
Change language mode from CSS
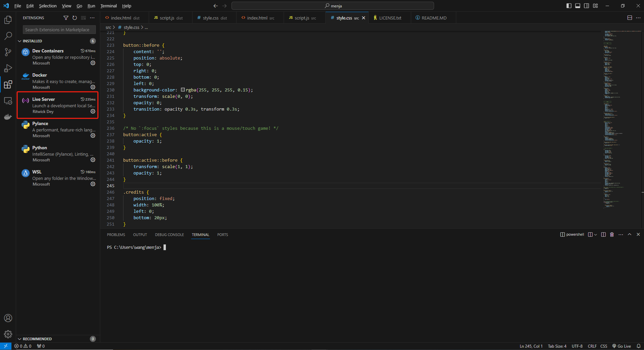(604, 346)
